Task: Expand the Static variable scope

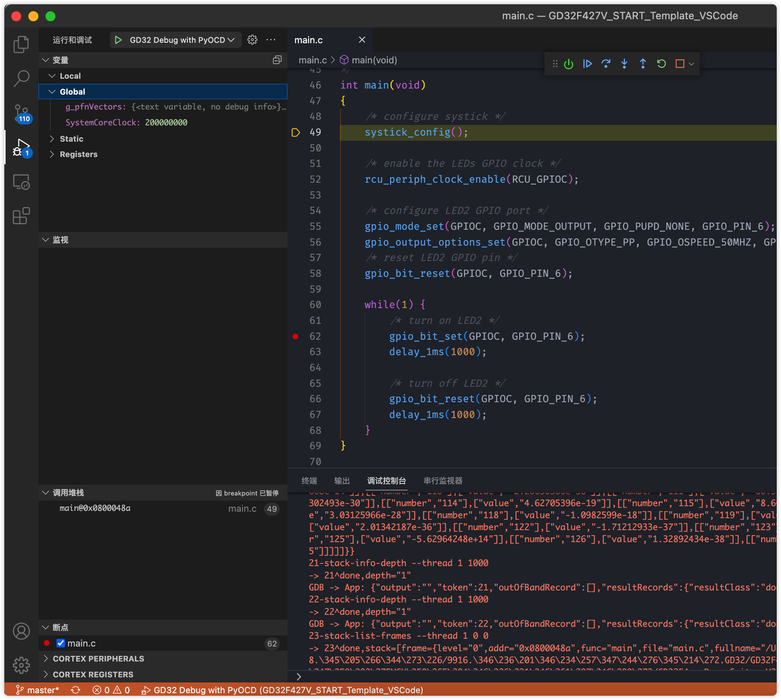Action: (x=71, y=139)
